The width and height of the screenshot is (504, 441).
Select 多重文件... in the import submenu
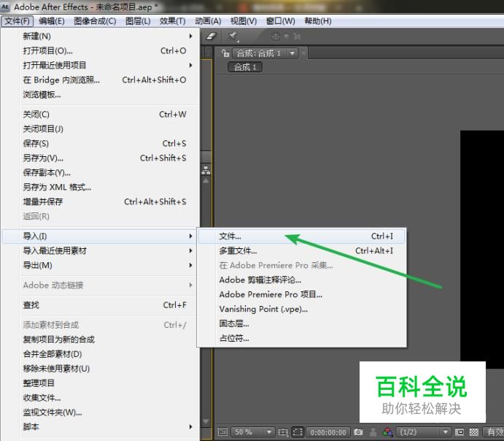(x=301, y=250)
